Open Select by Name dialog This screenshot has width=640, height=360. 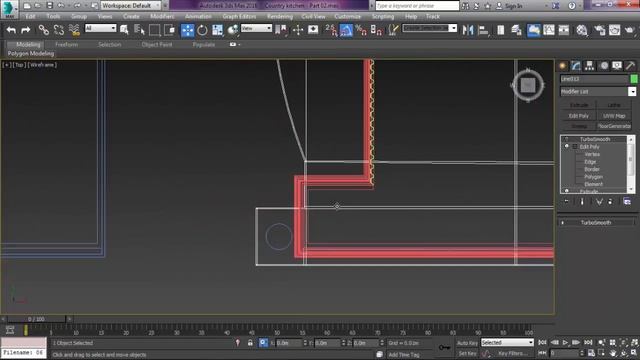click(x=139, y=30)
